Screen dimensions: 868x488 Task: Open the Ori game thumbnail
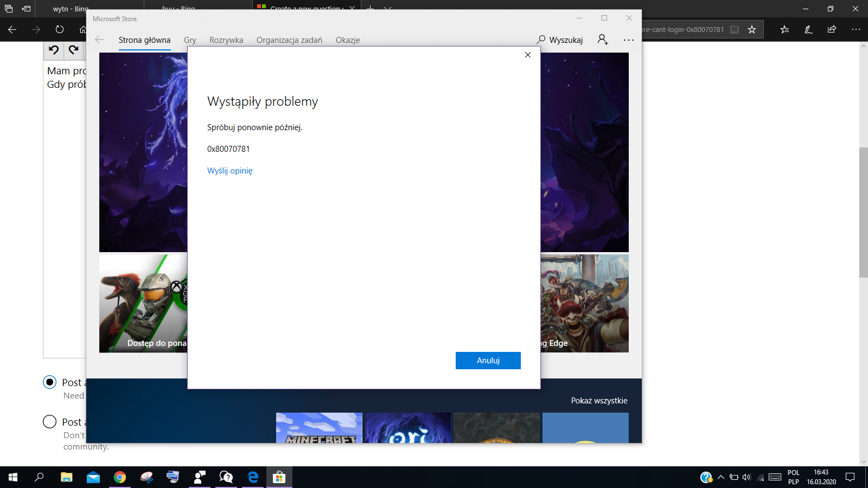[408, 428]
